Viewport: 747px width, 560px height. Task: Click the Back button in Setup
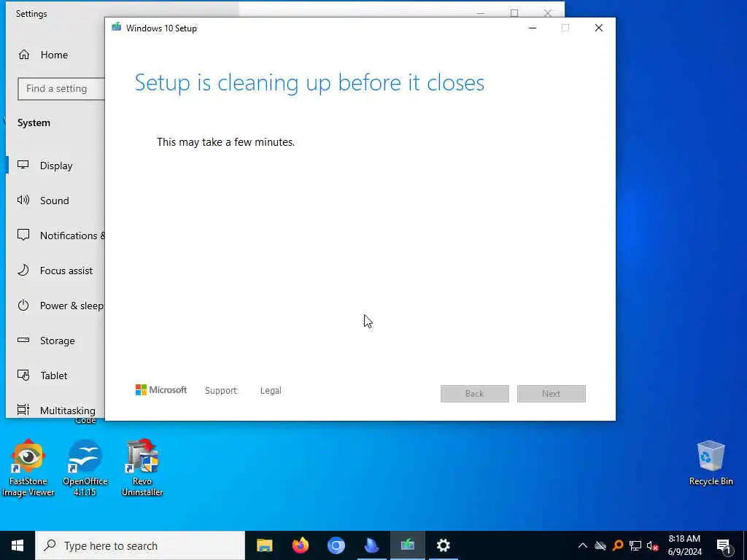[x=474, y=394]
